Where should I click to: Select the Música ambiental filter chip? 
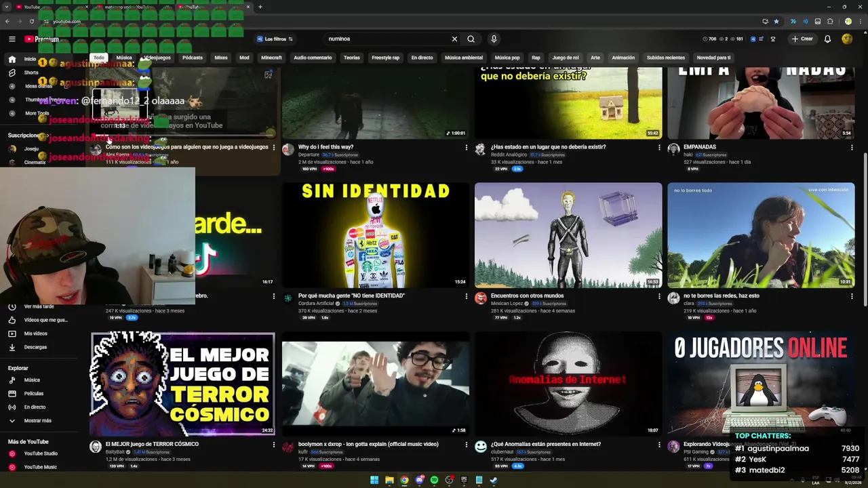coord(464,58)
